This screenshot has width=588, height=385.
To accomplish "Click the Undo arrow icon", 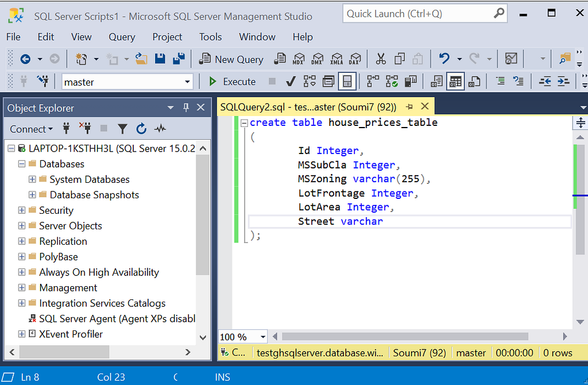I will [x=444, y=59].
